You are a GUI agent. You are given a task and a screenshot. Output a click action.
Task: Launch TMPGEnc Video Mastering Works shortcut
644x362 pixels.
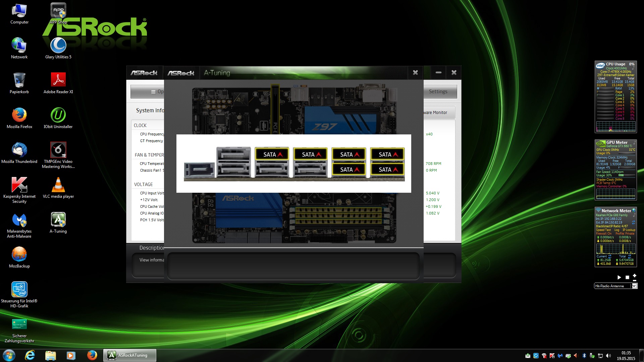point(58,150)
